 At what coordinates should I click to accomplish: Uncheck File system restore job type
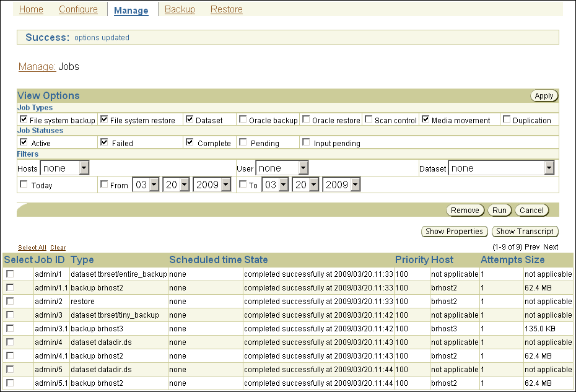coord(104,119)
